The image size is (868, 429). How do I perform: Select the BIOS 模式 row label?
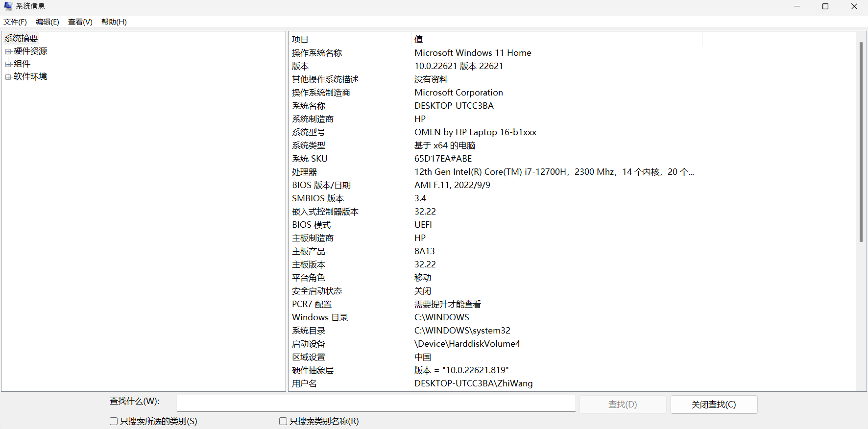312,225
